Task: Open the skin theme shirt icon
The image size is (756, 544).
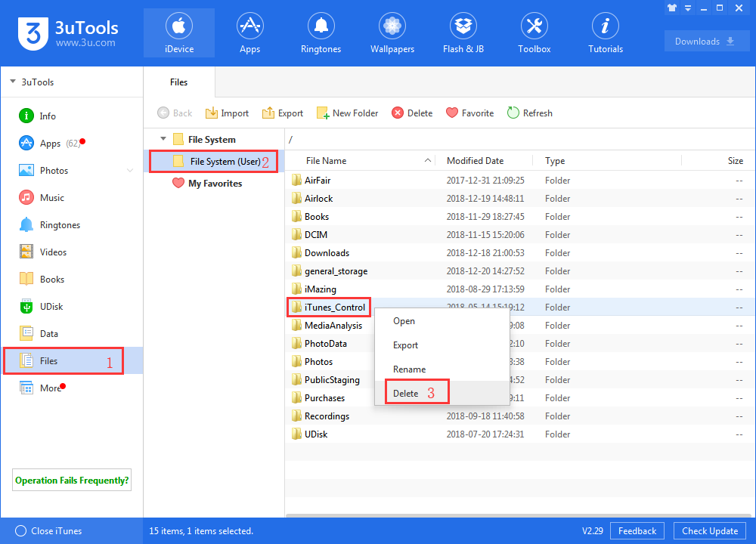Action: tap(672, 8)
